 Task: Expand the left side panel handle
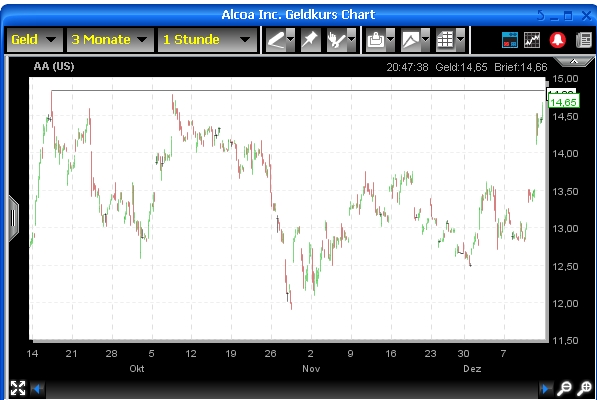(x=14, y=218)
